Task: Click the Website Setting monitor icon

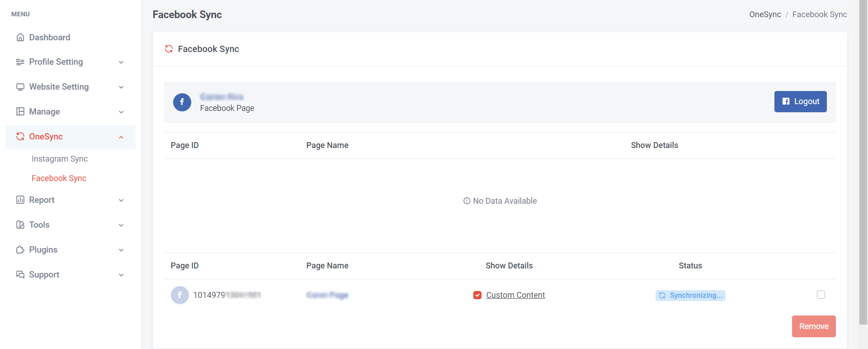Action: (x=20, y=87)
